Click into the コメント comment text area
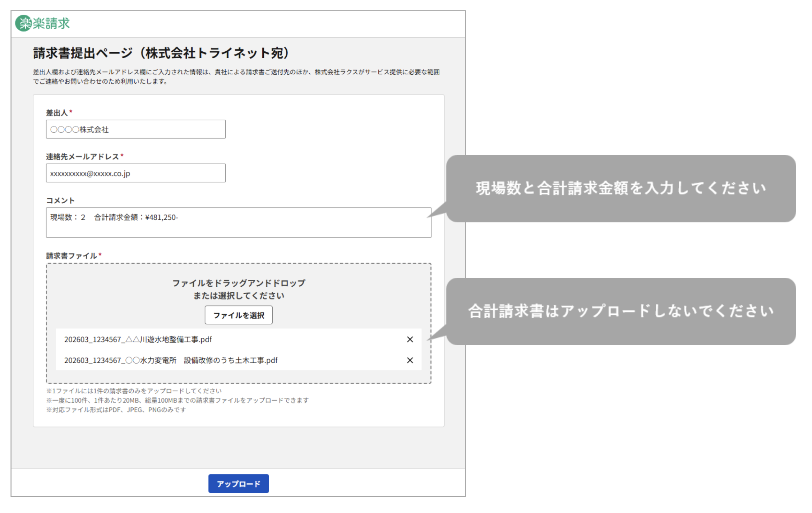 tap(238, 223)
